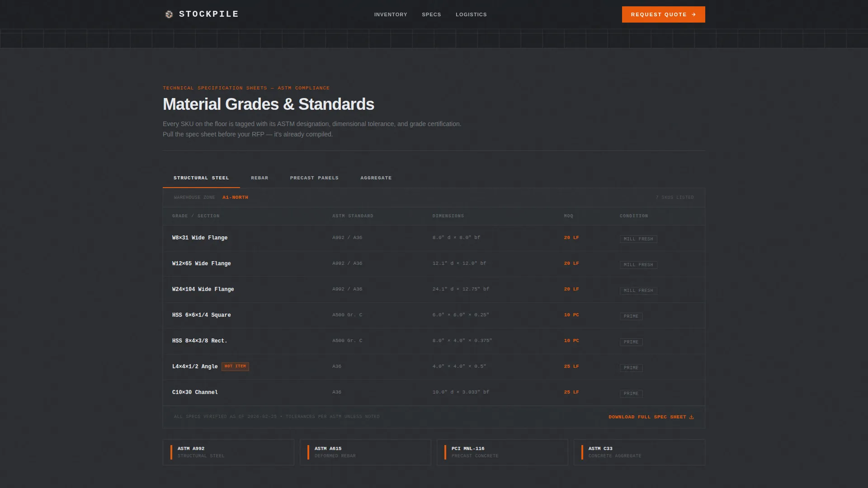Go to the Specs nav item
This screenshot has width=868, height=488.
click(x=431, y=14)
